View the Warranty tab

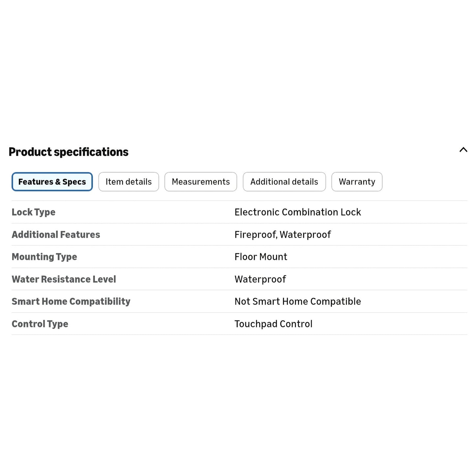[357, 182]
